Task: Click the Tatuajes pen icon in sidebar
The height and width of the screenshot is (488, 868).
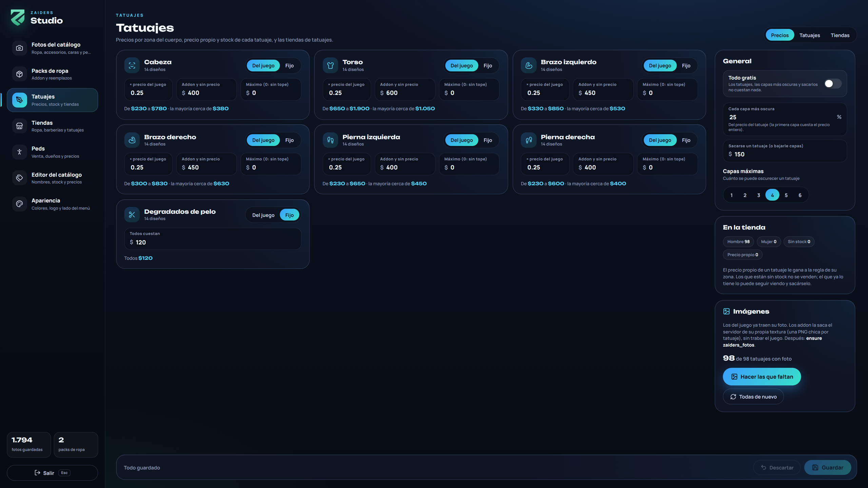Action: point(19,100)
